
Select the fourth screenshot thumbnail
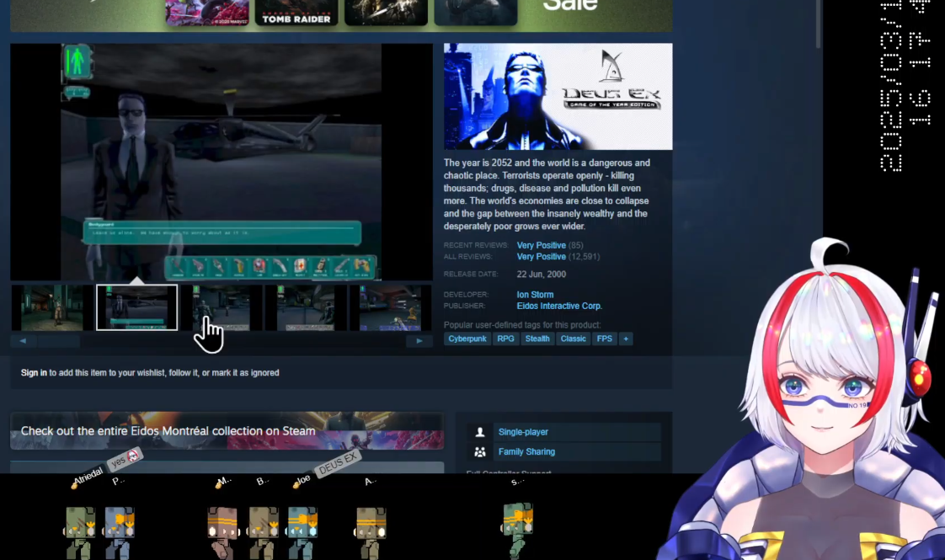(307, 308)
